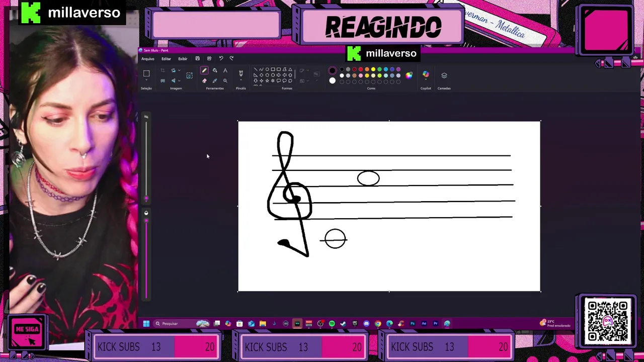Open Google Chrome from the taskbar

(378, 323)
